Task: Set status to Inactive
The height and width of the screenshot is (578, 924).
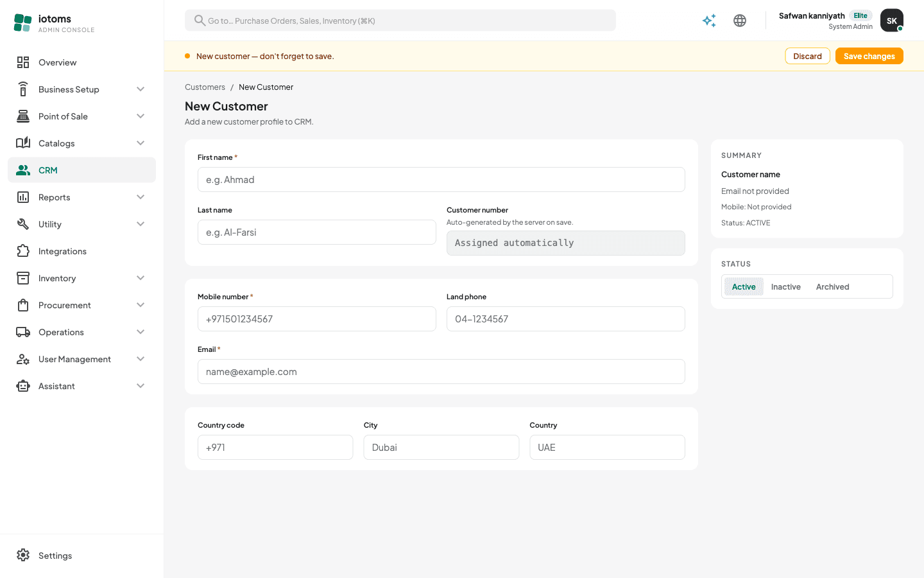Action: point(786,286)
